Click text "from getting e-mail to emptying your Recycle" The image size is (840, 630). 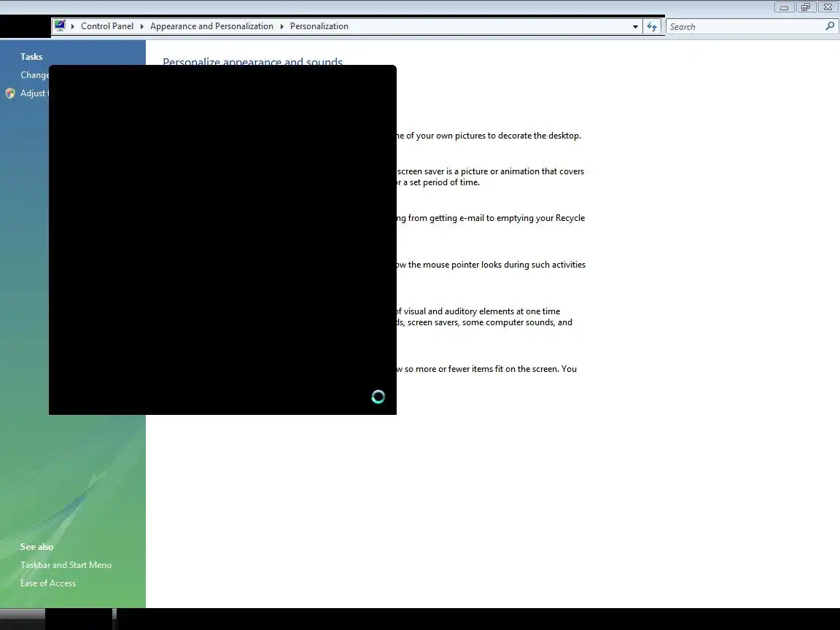coord(497,218)
